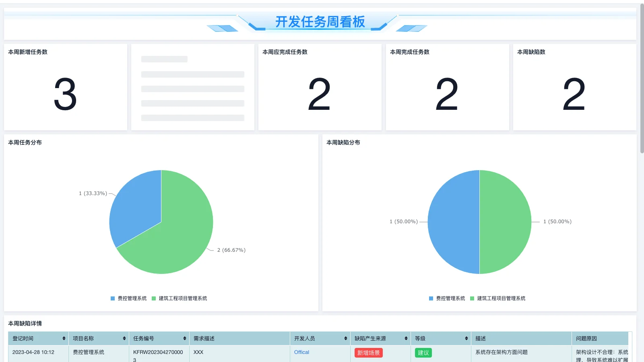Viewport: 644px width, 362px height.
Task: Click the green 建议 tag
Action: click(423, 352)
